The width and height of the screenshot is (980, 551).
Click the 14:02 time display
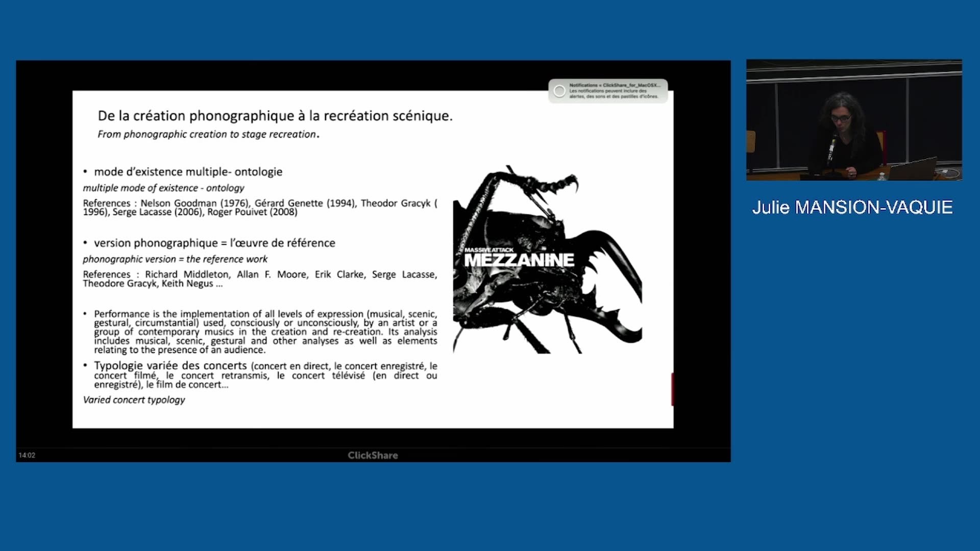click(27, 455)
